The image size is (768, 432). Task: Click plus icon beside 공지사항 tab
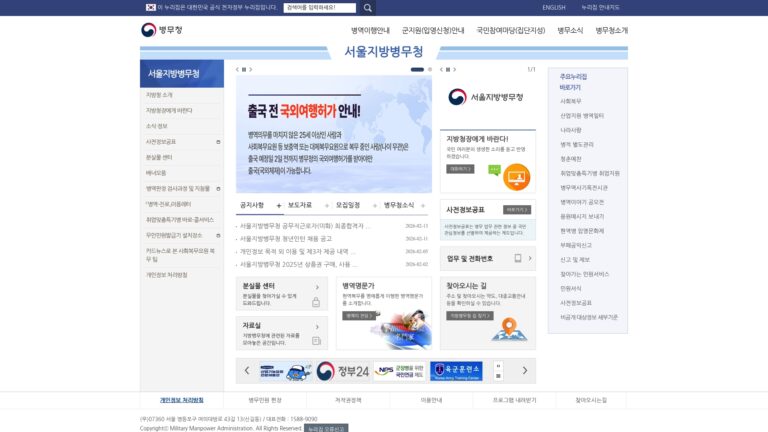[279, 206]
